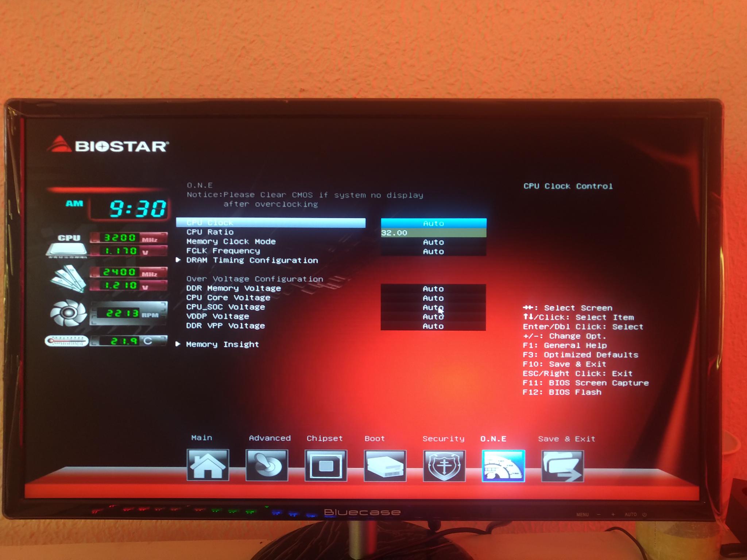Expand the Memory Insight arrow
The width and height of the screenshot is (747, 560).
pyautogui.click(x=178, y=344)
